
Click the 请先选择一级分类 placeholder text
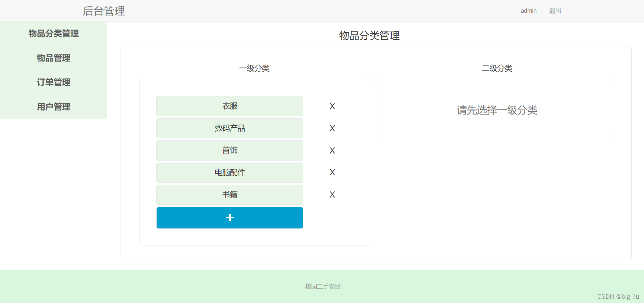[x=497, y=110]
